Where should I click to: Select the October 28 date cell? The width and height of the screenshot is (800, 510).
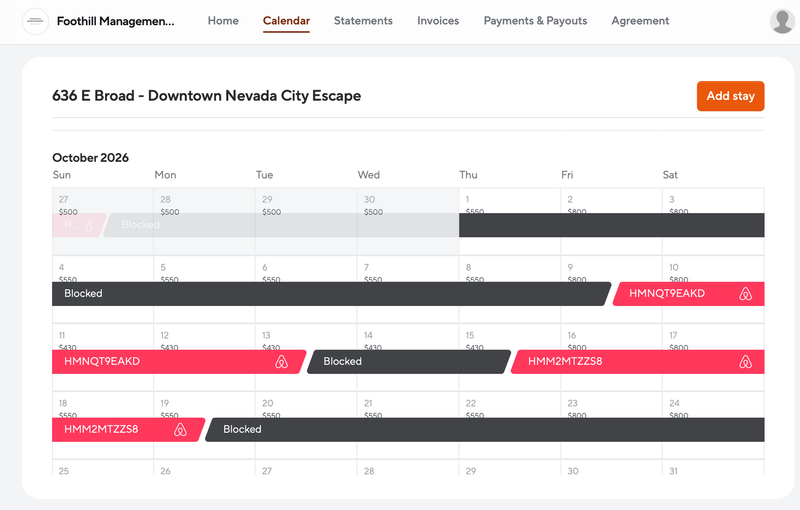click(x=408, y=468)
